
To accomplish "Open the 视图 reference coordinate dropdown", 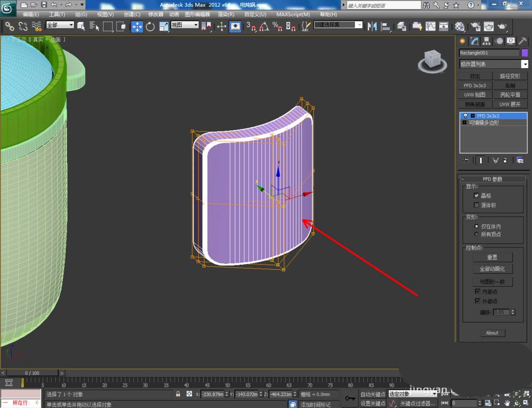I will click(185, 25).
